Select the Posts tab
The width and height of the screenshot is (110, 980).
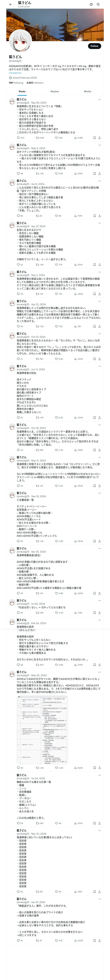[x=22, y=91]
